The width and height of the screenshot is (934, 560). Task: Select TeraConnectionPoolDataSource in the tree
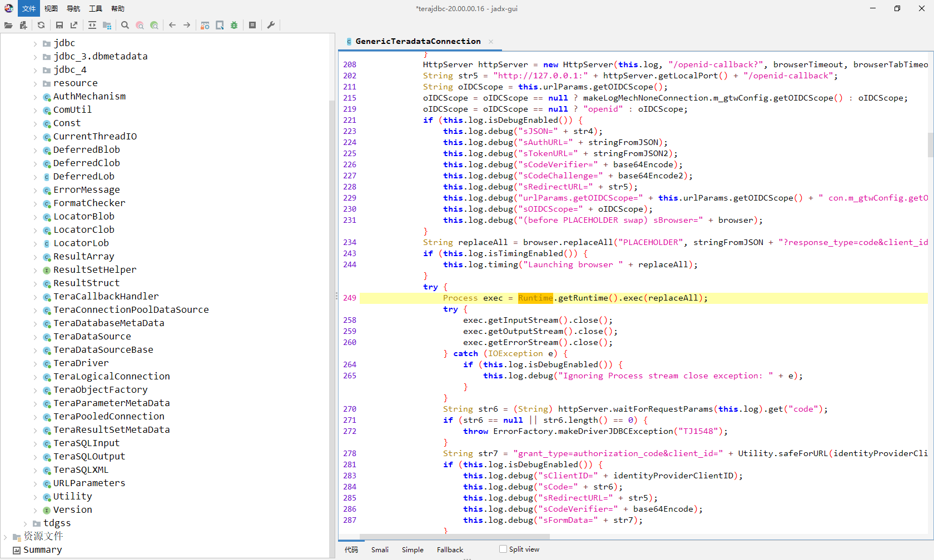(131, 310)
